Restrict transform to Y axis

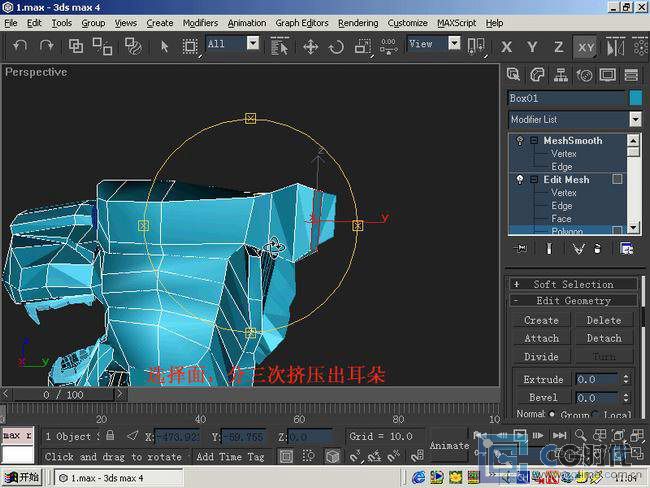pyautogui.click(x=532, y=47)
